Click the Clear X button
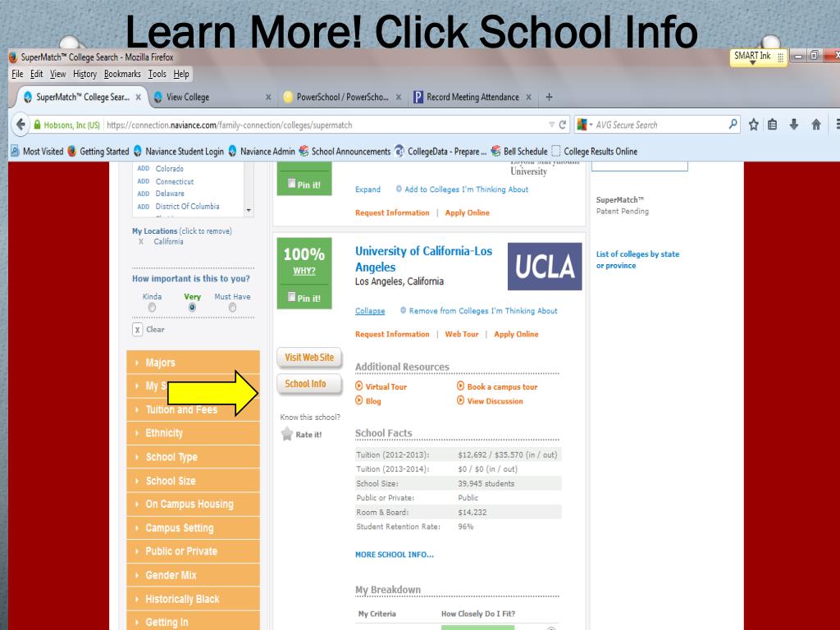Screen dimensions: 840x630 point(137,330)
